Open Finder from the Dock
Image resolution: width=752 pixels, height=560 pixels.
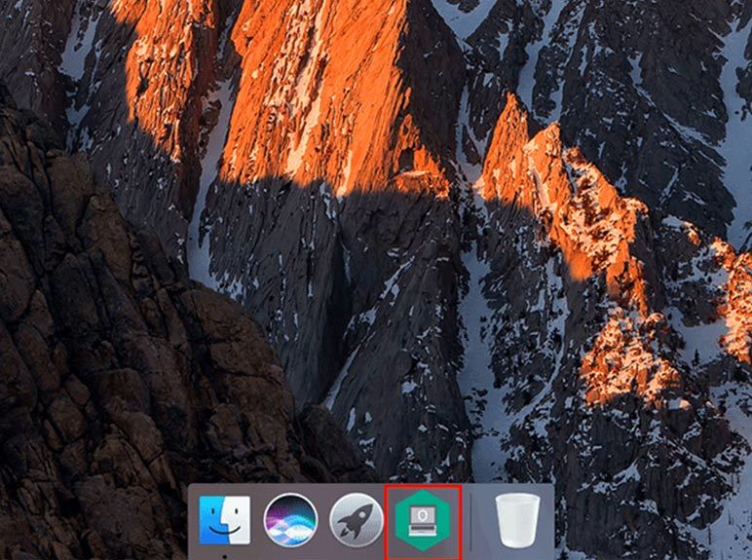click(224, 520)
